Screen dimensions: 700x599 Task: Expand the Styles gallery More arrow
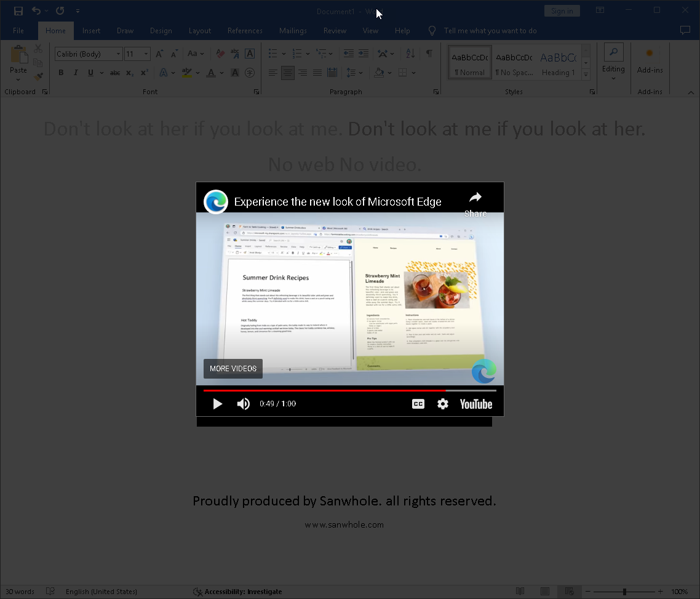click(x=586, y=74)
